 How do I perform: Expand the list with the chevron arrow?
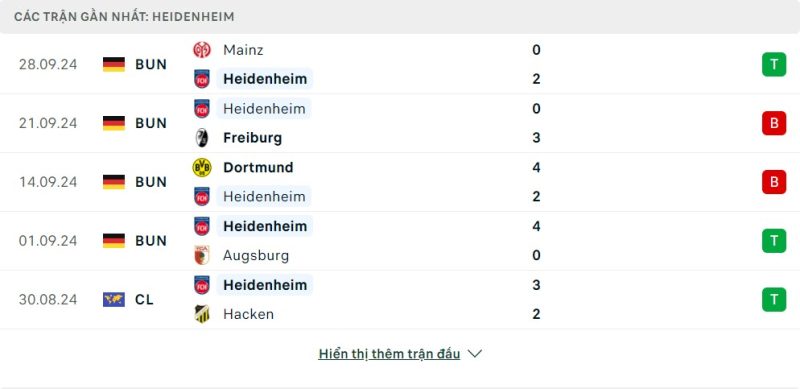point(474,354)
